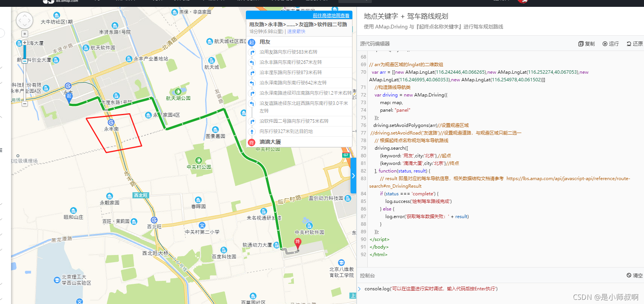Click the 永丰南 subway station icon
Viewport: 644px width, 304px height.
click(x=111, y=122)
